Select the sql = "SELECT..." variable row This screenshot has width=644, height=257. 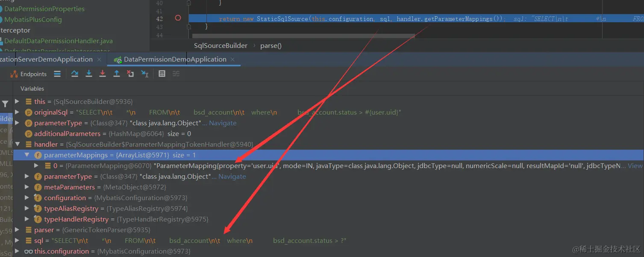pyautogui.click(x=328, y=240)
